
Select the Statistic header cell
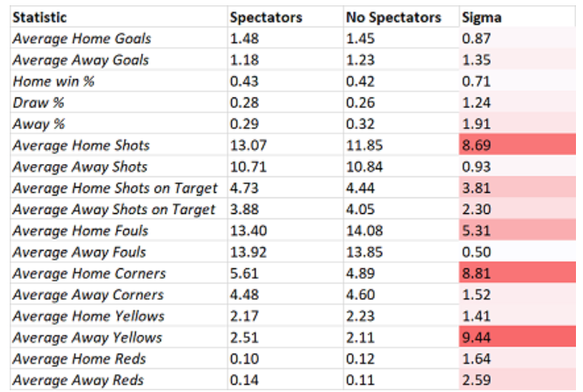click(x=119, y=17)
